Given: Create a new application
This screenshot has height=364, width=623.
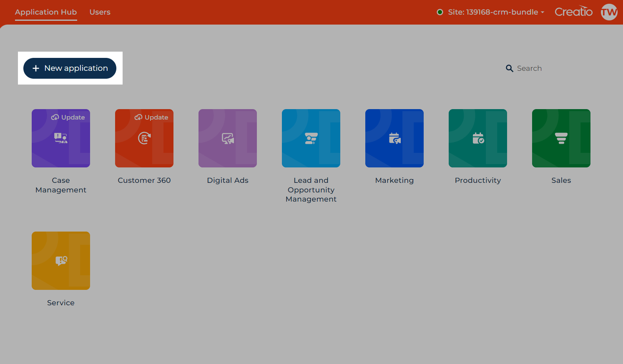Looking at the screenshot, I should point(70,68).
